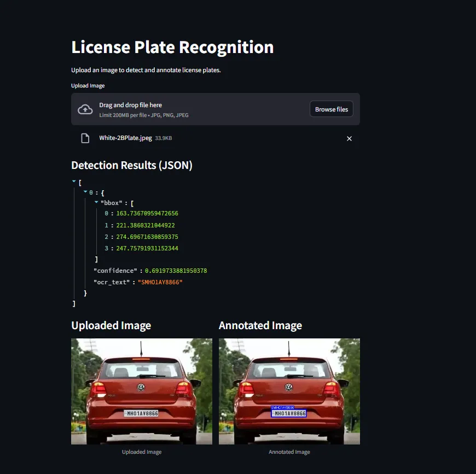The image size is (476, 474).
Task: Click bbox value 274.69671630859375
Action: click(147, 237)
